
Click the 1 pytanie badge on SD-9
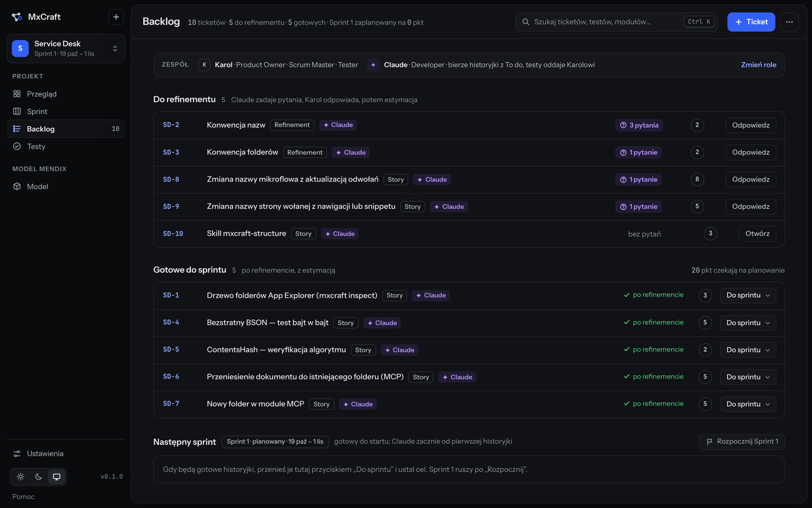[638, 206]
